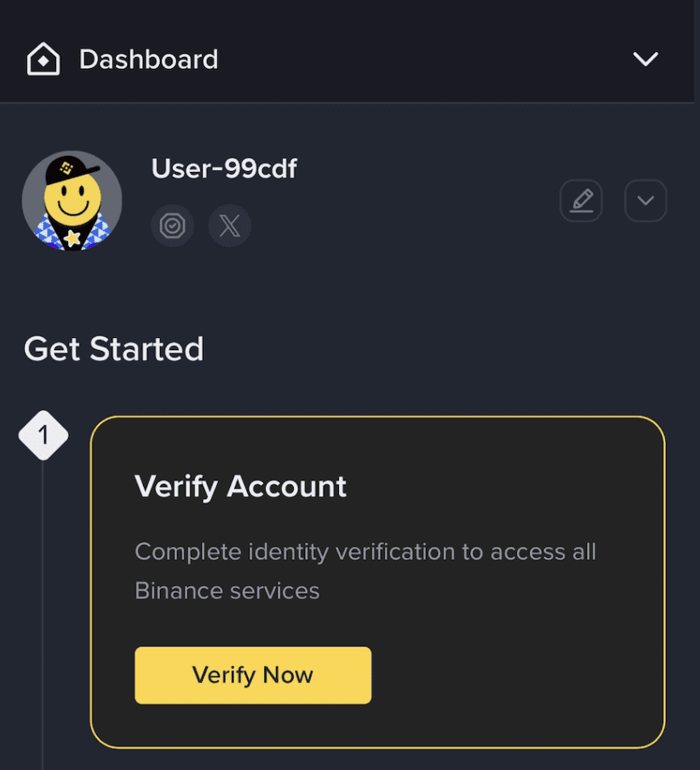
Task: Expand the profile details chevron button
Action: [x=645, y=201]
